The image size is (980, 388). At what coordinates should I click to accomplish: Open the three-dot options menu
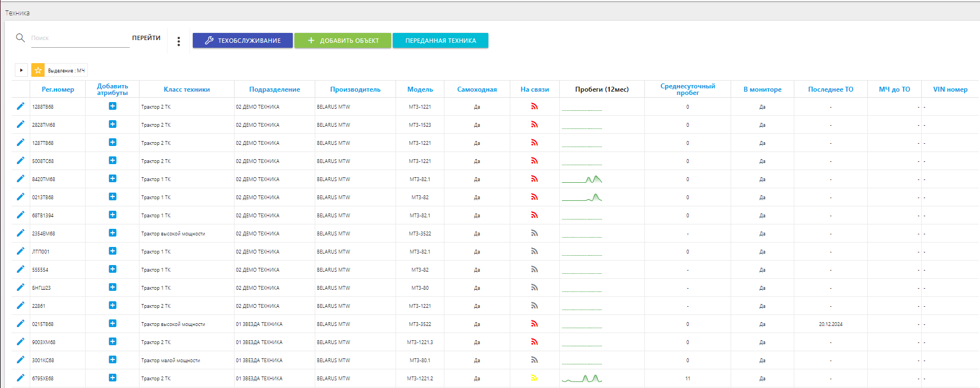pyautogui.click(x=179, y=41)
